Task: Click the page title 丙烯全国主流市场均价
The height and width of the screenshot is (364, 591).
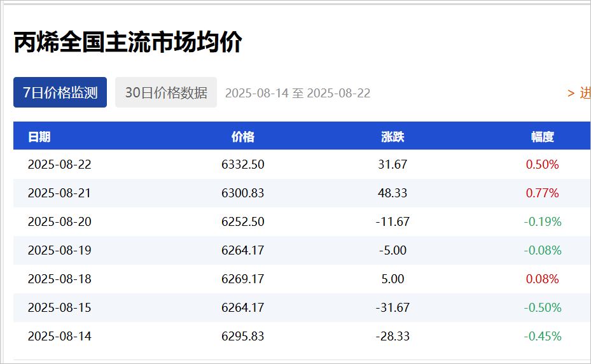Action: point(128,42)
